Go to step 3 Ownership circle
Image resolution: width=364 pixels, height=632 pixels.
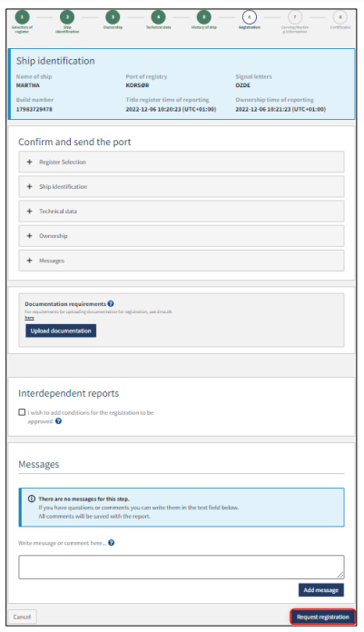click(x=113, y=17)
